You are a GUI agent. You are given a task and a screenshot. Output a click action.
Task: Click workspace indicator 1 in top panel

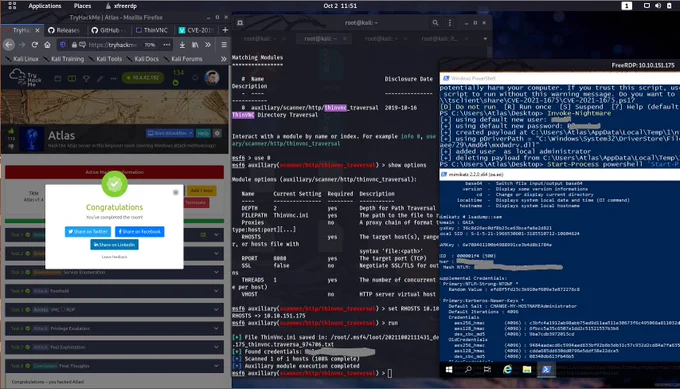coord(627,6)
